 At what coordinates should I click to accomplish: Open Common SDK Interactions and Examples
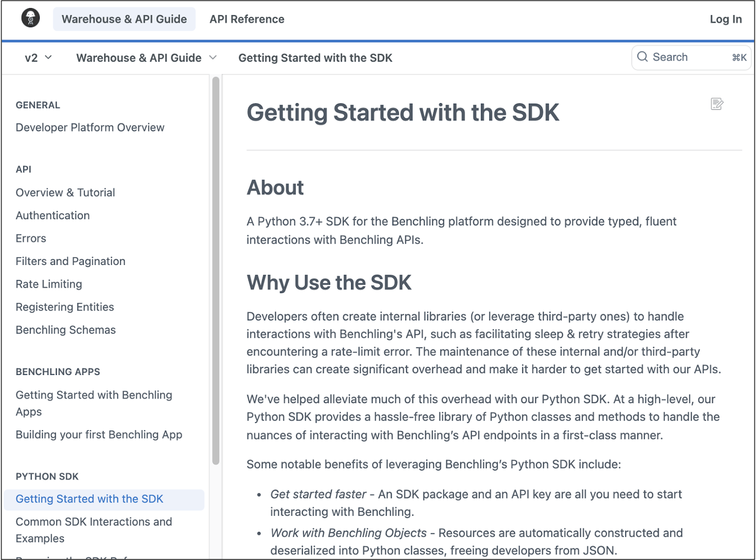[x=94, y=530]
